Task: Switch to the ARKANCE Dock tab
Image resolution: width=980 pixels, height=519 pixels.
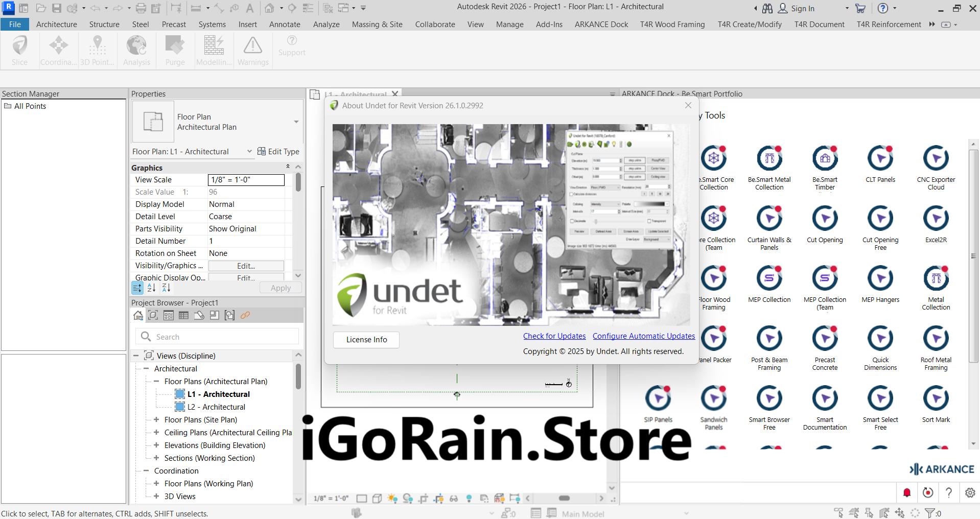Action: (x=601, y=24)
